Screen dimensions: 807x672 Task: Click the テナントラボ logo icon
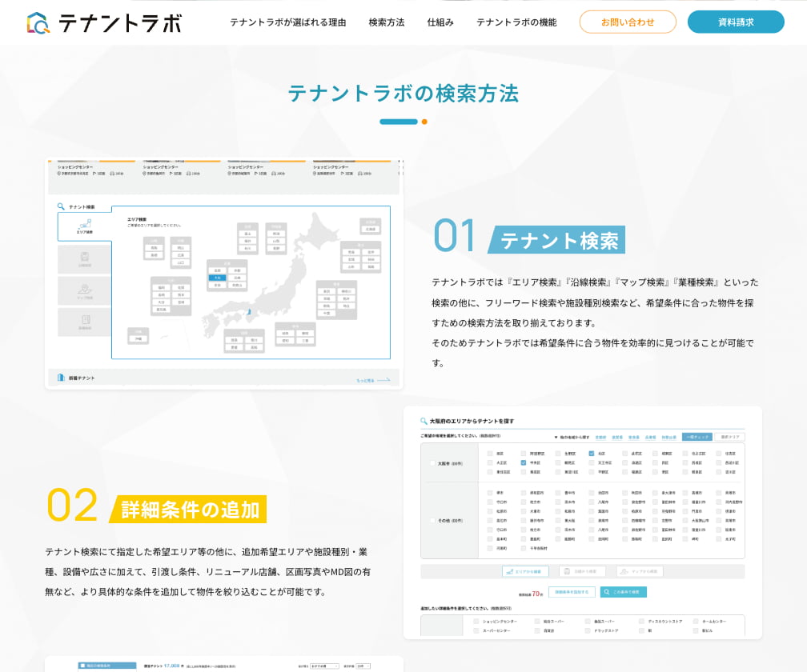(38, 22)
